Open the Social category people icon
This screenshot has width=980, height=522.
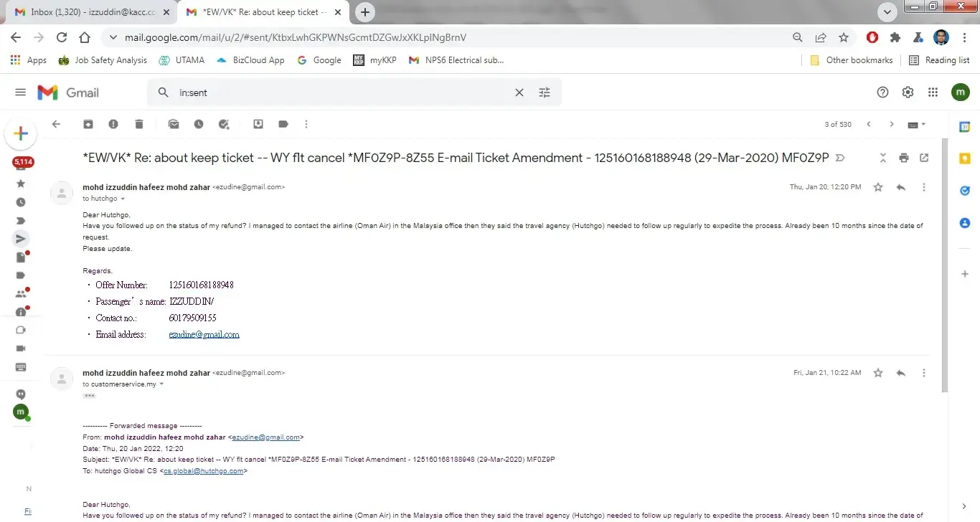[x=21, y=293]
